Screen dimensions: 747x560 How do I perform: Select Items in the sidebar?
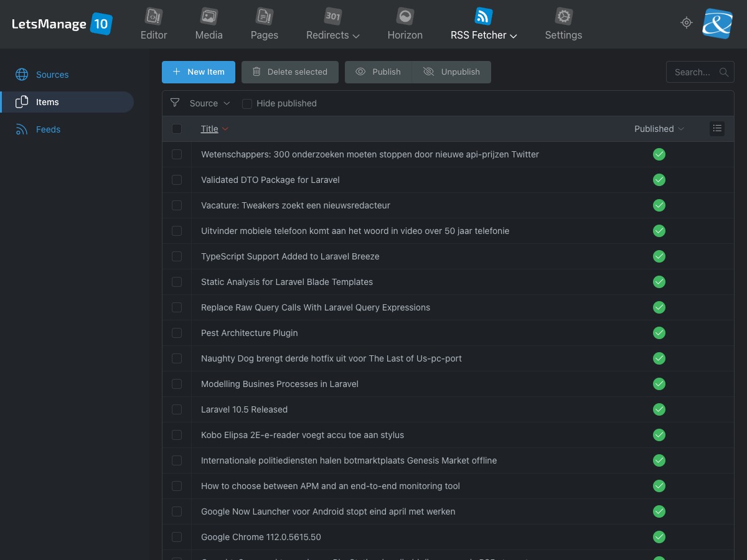47,102
